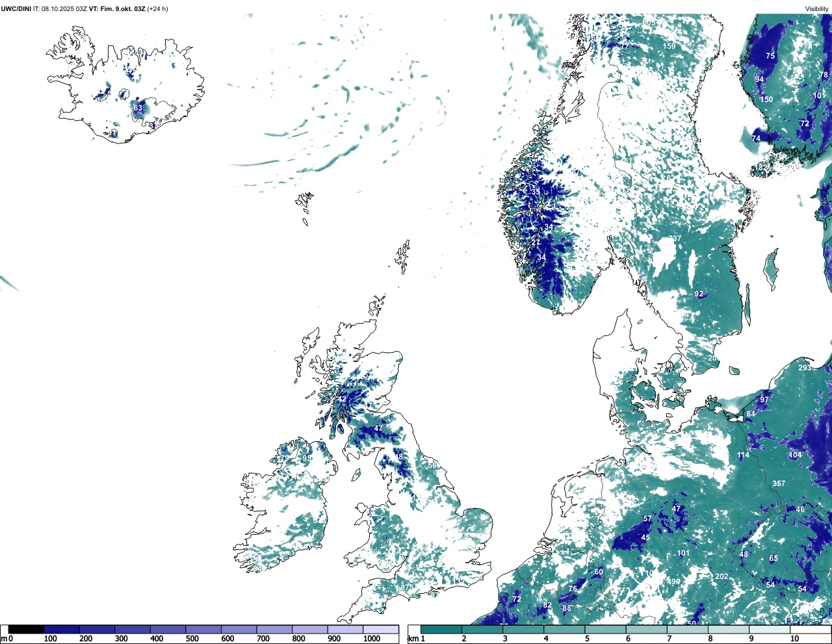Image resolution: width=832 pixels, height=644 pixels.
Task: Click the '104' value on the map
Action: click(795, 455)
